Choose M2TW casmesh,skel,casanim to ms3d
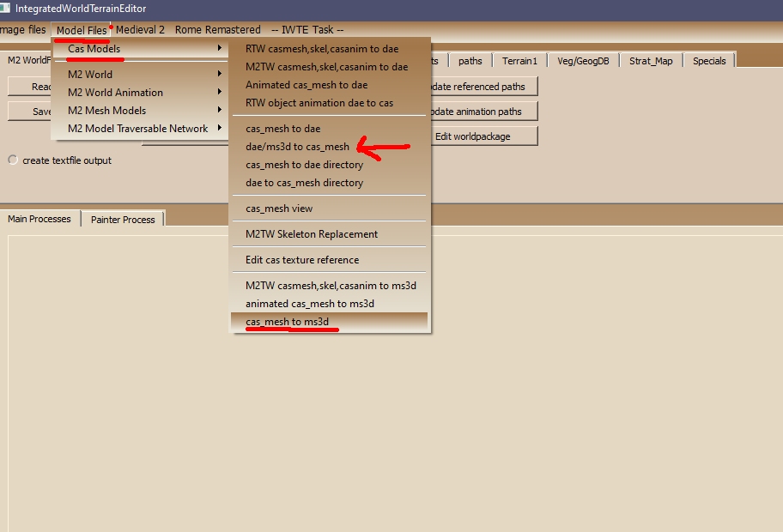The height and width of the screenshot is (532, 783). [329, 286]
